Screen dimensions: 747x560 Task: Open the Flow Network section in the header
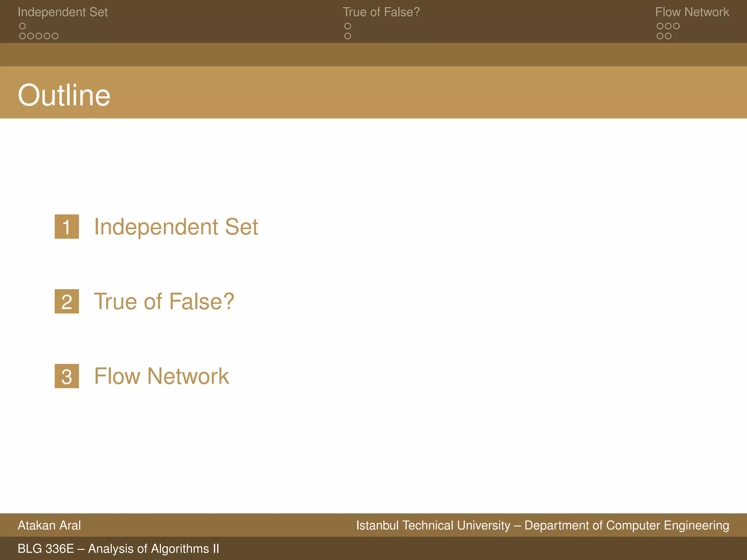(692, 12)
